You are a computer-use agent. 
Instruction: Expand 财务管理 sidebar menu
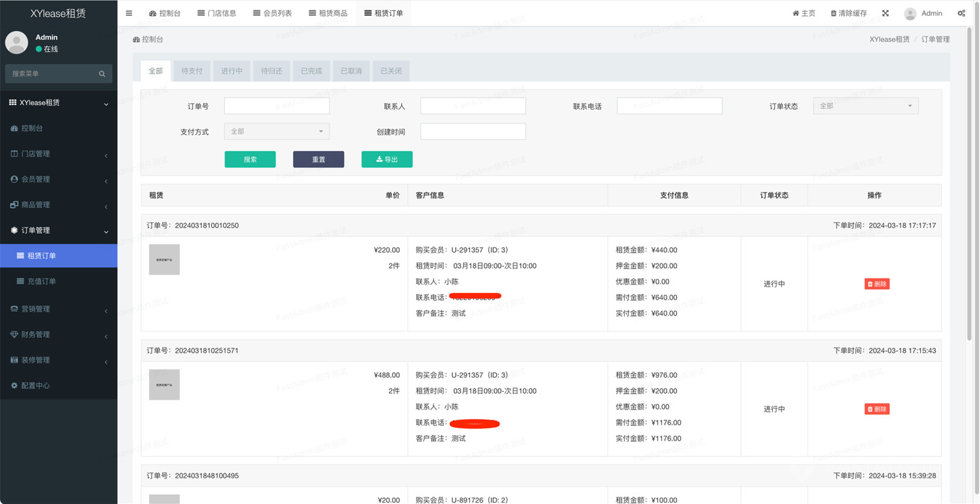(x=59, y=335)
